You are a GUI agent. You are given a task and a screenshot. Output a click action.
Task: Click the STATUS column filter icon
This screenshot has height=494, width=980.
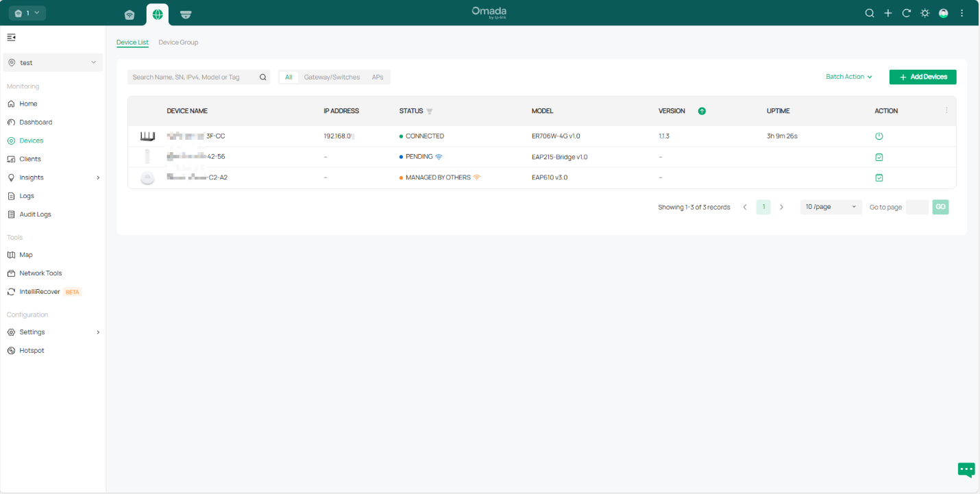click(430, 111)
